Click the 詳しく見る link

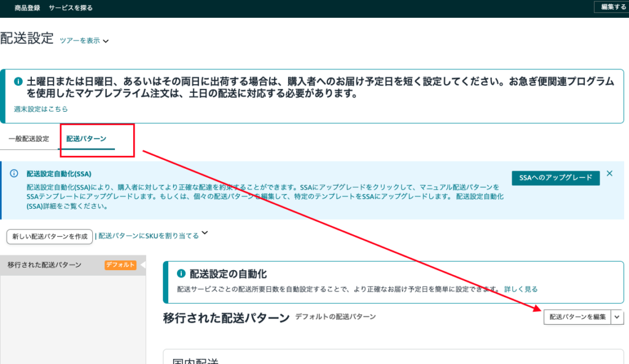click(521, 288)
